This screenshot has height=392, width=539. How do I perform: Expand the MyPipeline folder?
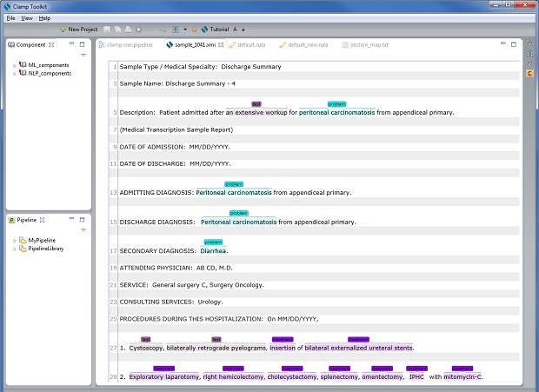[x=14, y=240]
